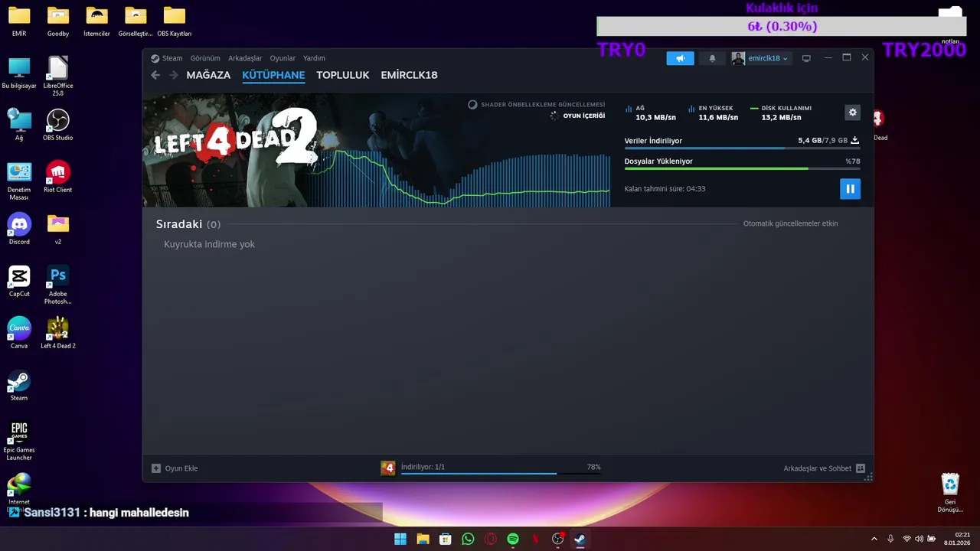Click the Sıradaki (0) heading

click(188, 224)
